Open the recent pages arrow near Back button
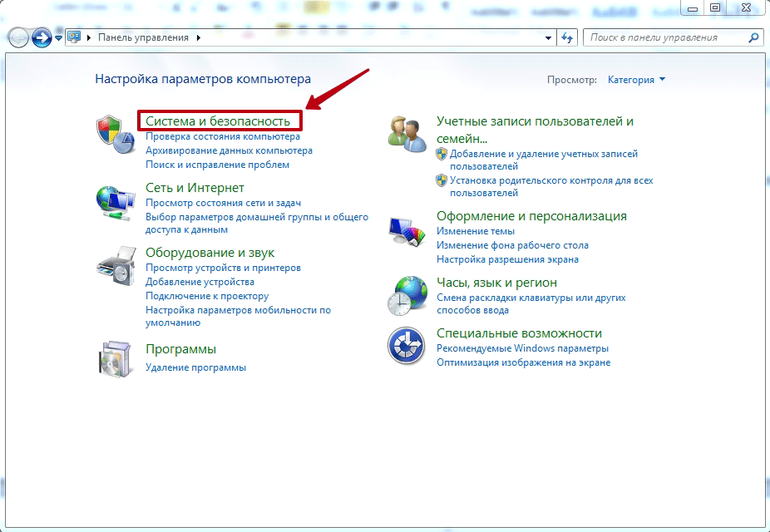Screen dimensions: 770x532 59,38
